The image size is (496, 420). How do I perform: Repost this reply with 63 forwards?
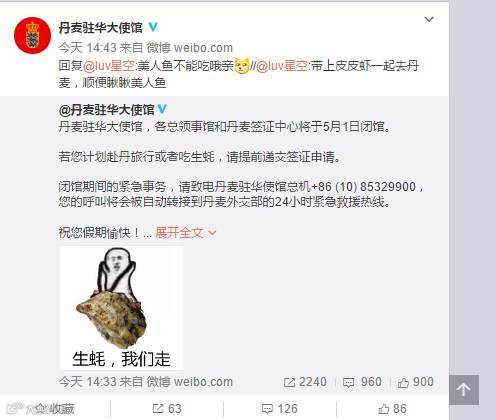[x=167, y=409]
